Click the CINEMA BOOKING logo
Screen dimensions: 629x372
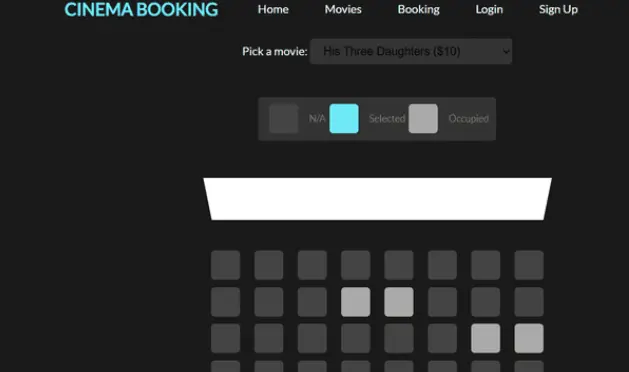point(141,10)
